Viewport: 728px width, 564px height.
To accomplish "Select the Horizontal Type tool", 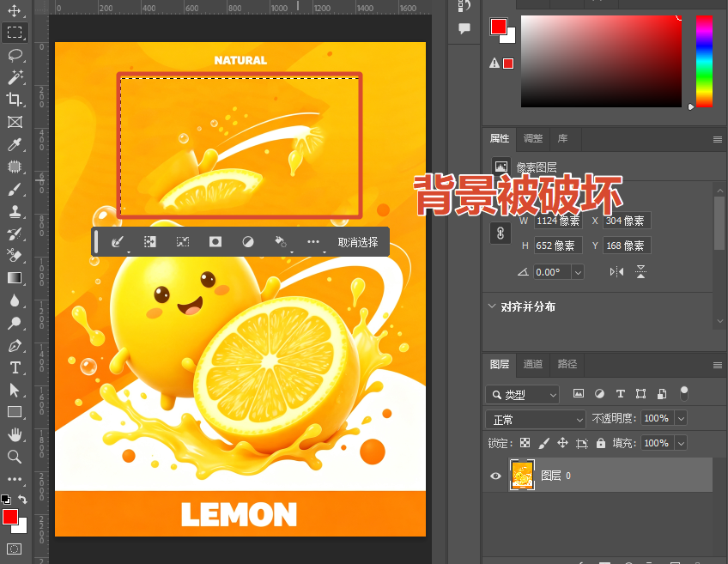I will coord(15,367).
